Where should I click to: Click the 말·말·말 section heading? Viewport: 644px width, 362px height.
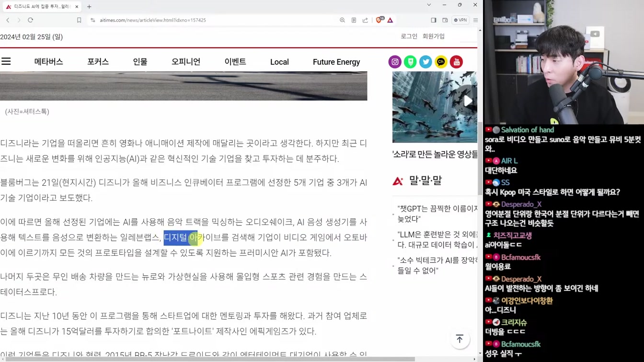click(x=425, y=181)
